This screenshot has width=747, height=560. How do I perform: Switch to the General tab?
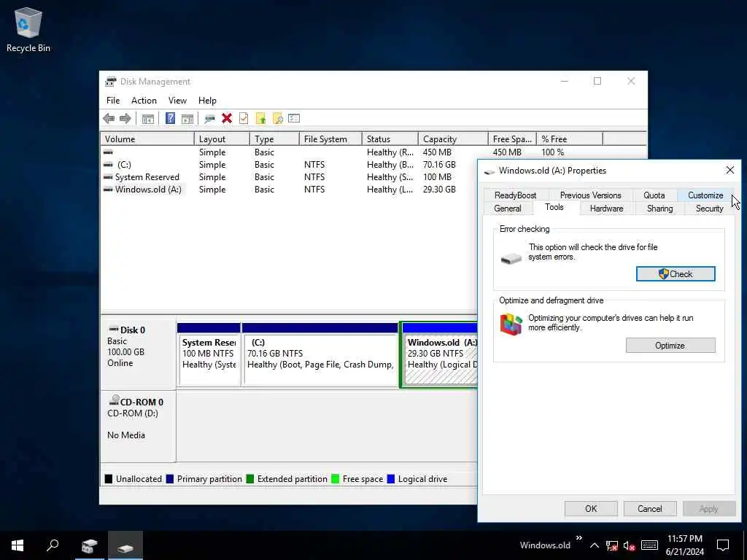coord(508,209)
